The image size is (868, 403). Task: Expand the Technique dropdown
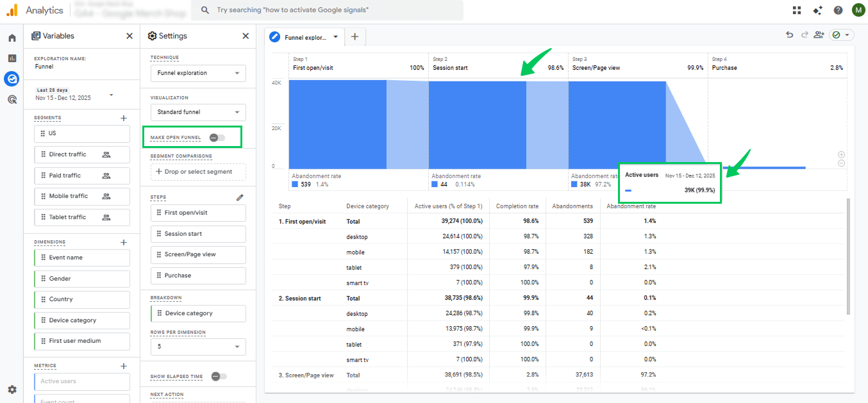click(x=198, y=73)
